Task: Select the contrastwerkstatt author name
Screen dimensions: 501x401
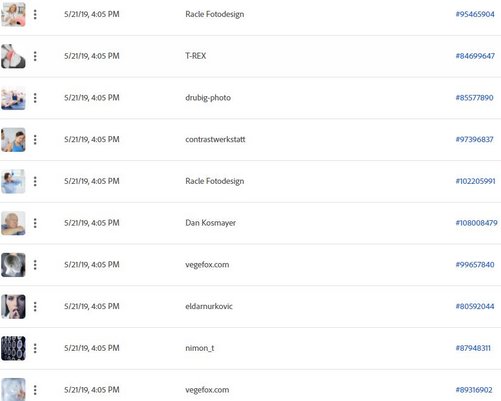Action: tap(215, 139)
